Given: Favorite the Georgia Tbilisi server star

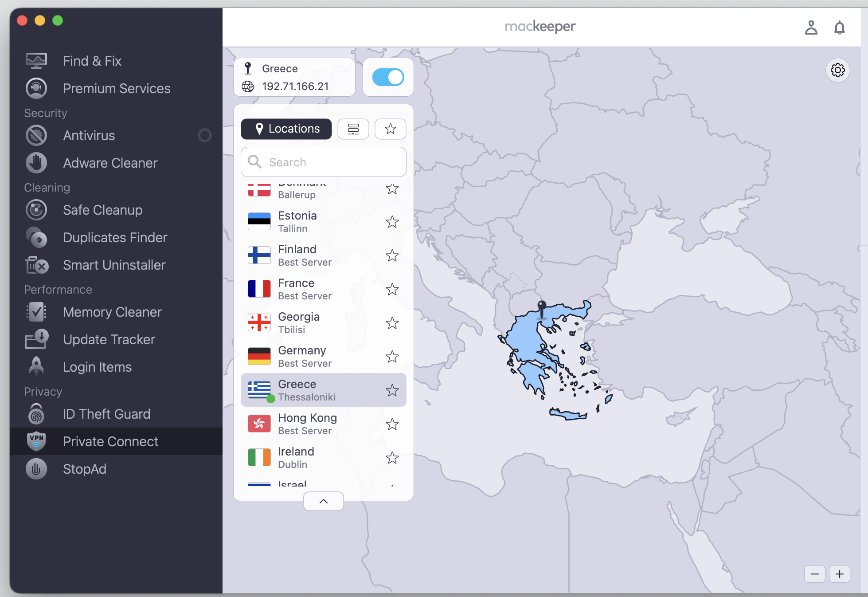Looking at the screenshot, I should click(392, 323).
